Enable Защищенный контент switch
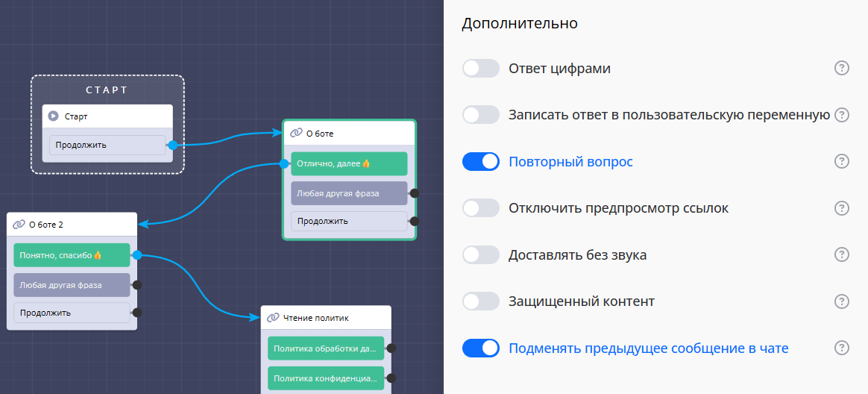 click(x=480, y=301)
